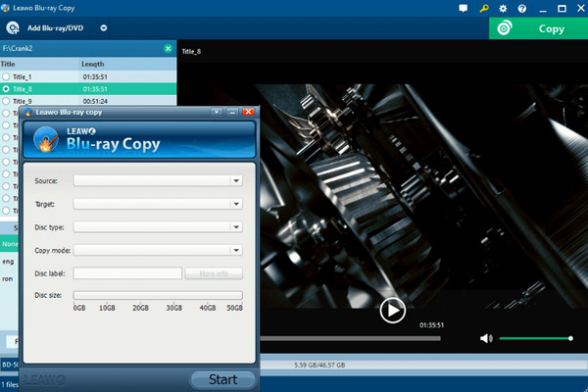The width and height of the screenshot is (588, 392).
Task: Click the Disc label input field
Action: tap(127, 273)
